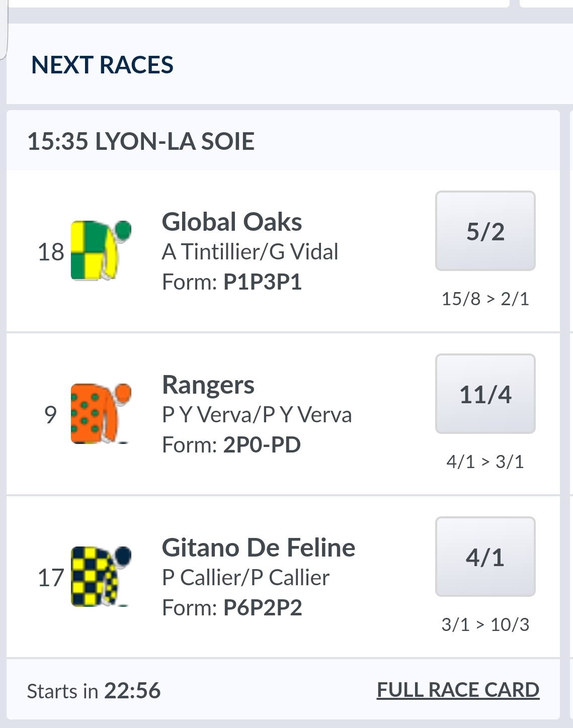The width and height of the screenshot is (573, 728).
Task: Select 11/4 odds for Rangers
Action: [x=485, y=394]
